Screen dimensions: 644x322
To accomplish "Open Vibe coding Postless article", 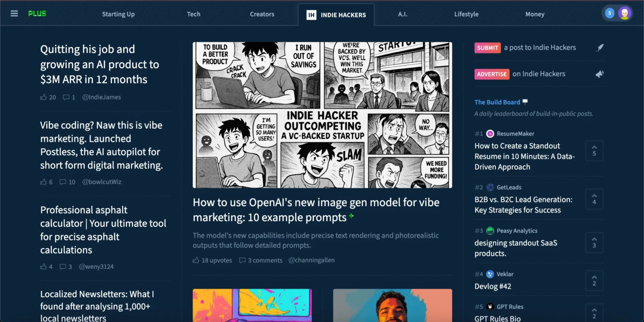I will coord(101,145).
